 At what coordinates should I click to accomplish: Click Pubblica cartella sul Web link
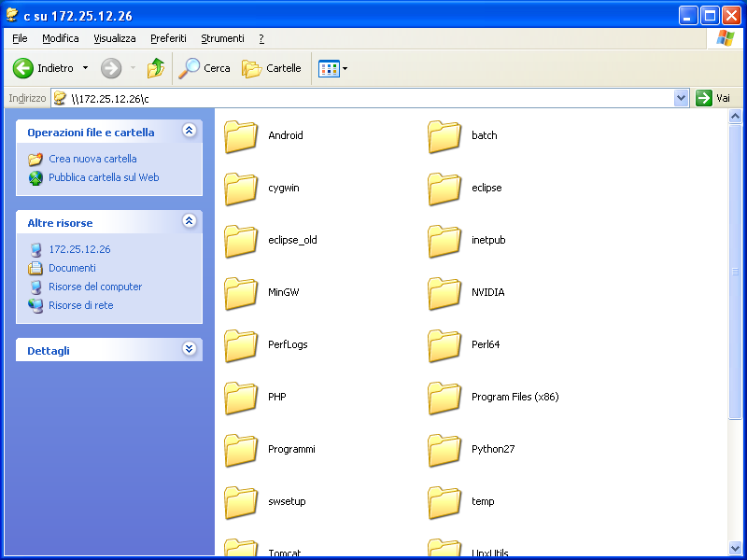(x=104, y=177)
